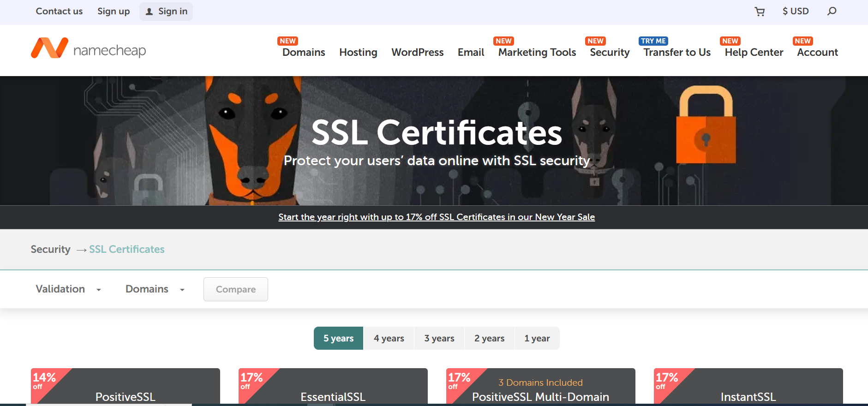Image resolution: width=868 pixels, height=406 pixels.
Task: Click the search magnifier icon
Action: click(832, 11)
